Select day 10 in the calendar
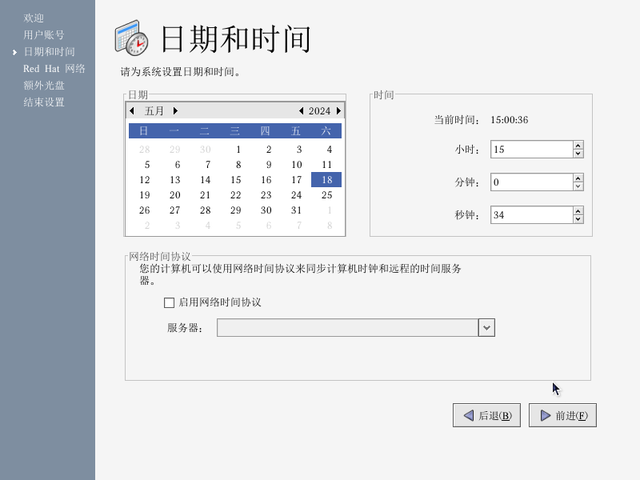Viewport: 640px width, 480px height. (296, 164)
